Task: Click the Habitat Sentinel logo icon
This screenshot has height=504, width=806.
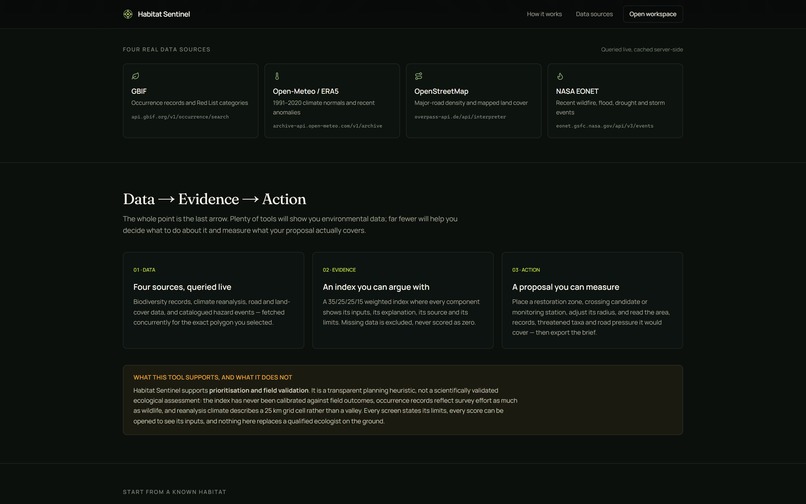Action: (128, 14)
